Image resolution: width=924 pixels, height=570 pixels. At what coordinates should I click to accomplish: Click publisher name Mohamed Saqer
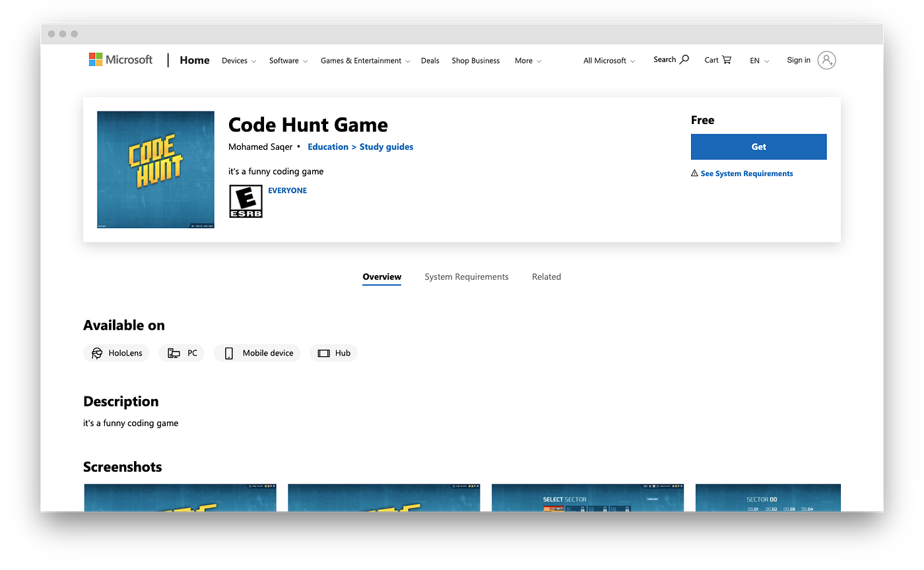coord(260,146)
